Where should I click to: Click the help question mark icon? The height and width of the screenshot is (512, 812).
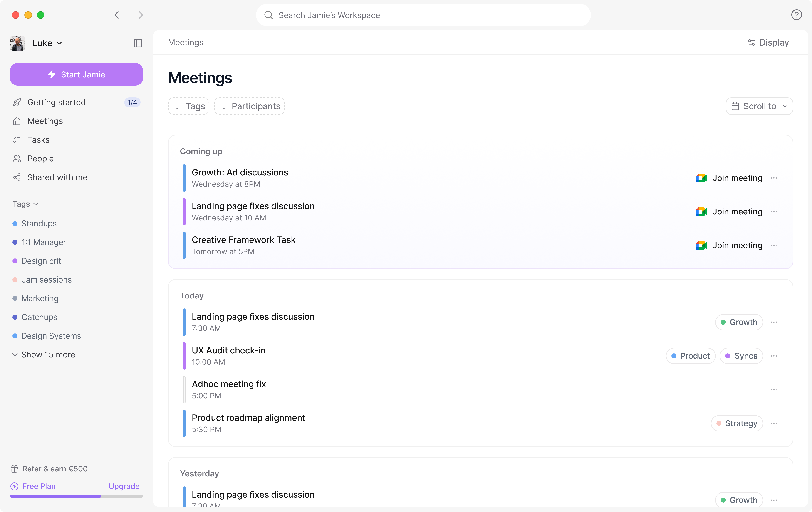pyautogui.click(x=797, y=15)
